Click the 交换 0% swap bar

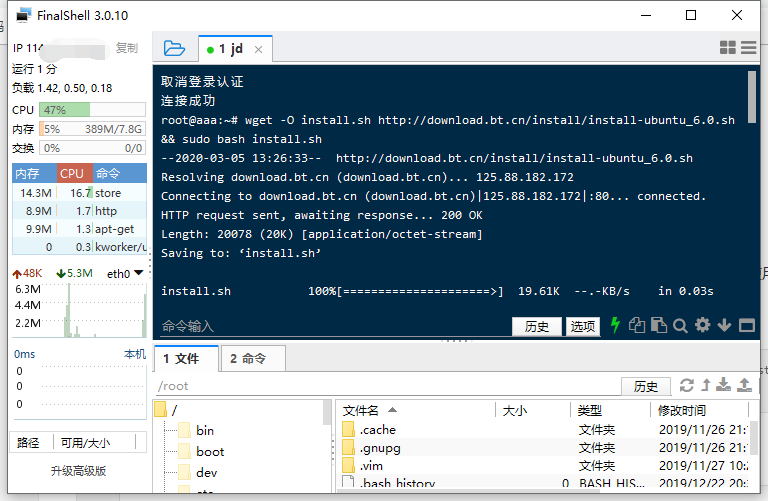[x=93, y=148]
